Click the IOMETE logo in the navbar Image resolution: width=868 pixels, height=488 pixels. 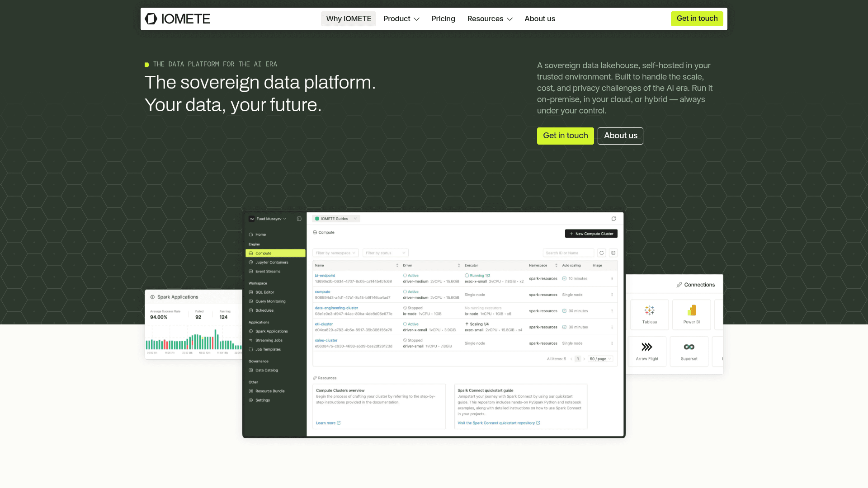pyautogui.click(x=177, y=19)
